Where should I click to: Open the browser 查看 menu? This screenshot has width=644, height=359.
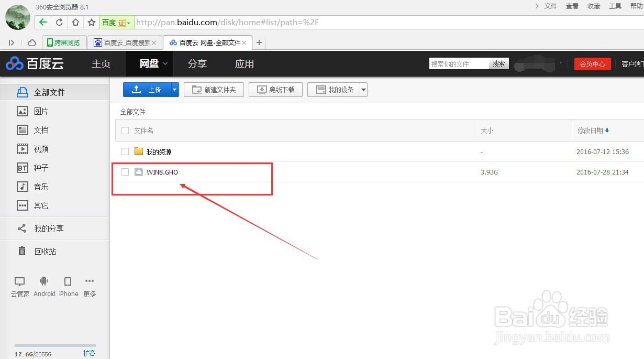[x=572, y=6]
